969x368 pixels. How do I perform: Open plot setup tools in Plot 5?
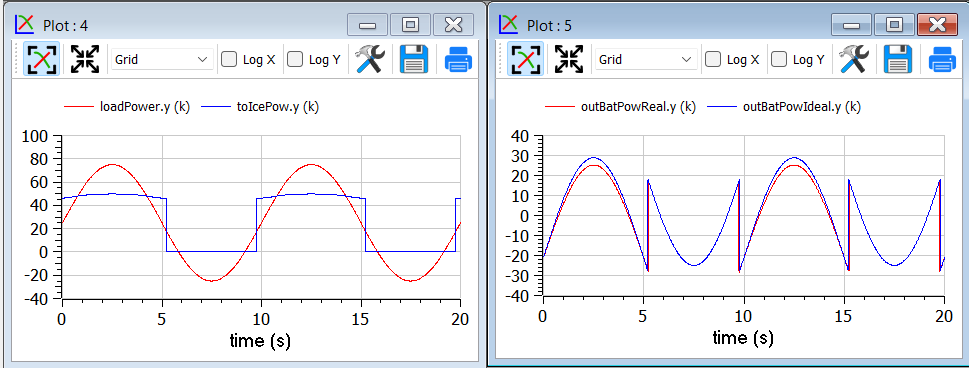pos(854,59)
